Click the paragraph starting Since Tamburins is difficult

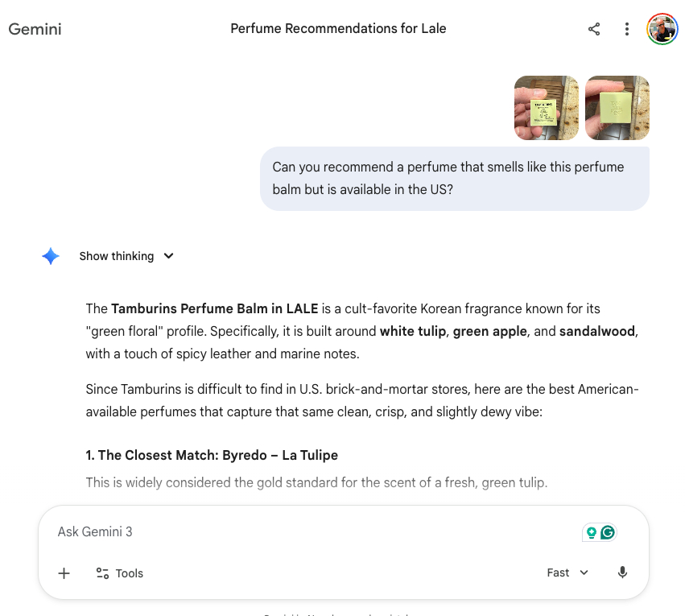(362, 400)
